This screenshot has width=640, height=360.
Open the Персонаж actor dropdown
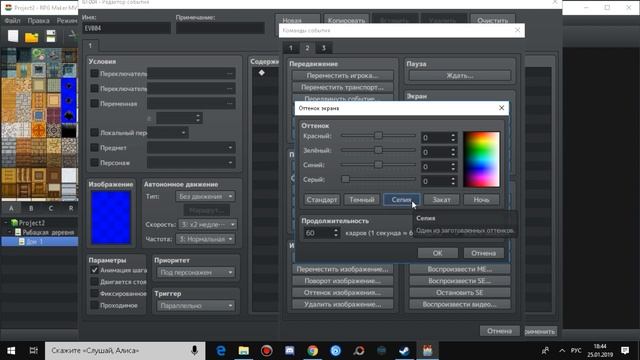191,163
